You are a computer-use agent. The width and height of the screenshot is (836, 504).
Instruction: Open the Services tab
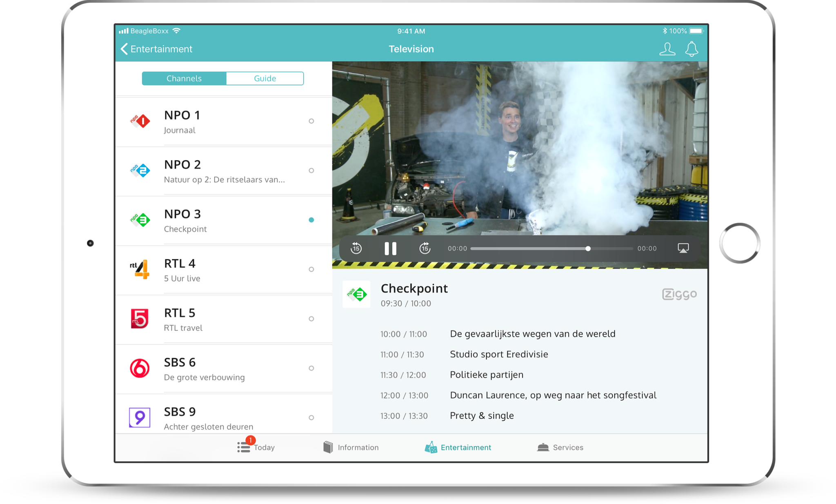[x=560, y=447]
